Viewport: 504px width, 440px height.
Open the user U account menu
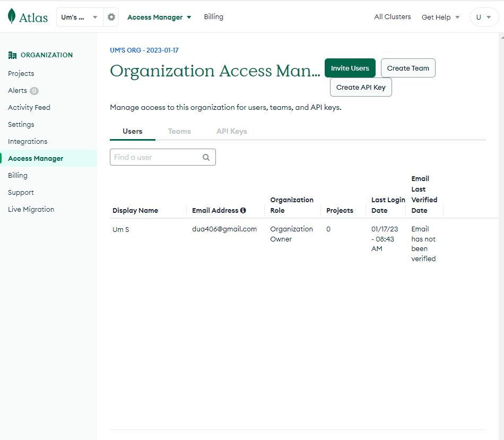[x=484, y=17]
